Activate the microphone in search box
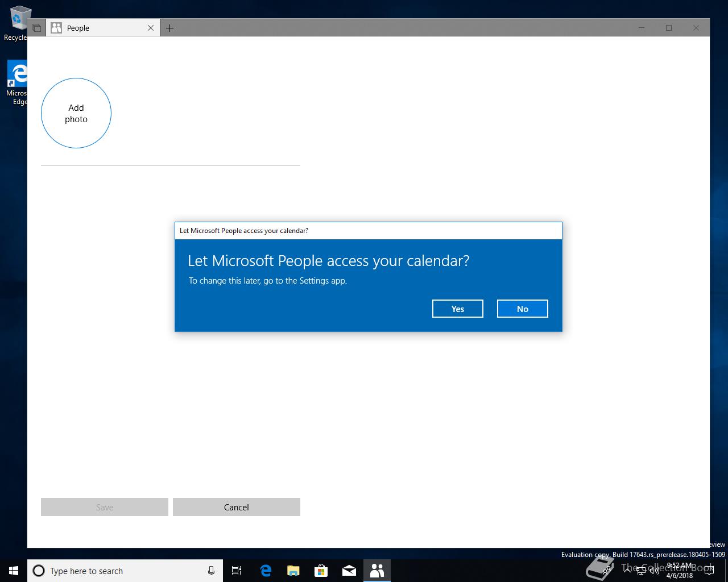 211,571
